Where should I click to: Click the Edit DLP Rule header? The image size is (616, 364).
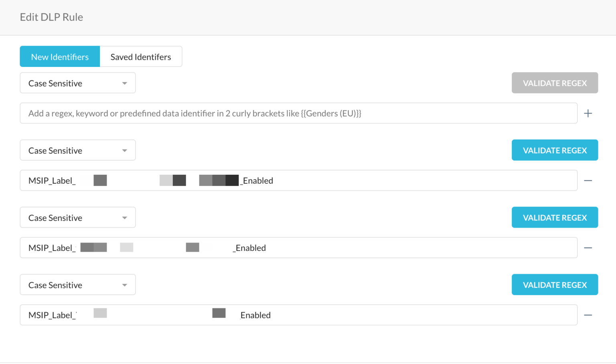point(51,17)
